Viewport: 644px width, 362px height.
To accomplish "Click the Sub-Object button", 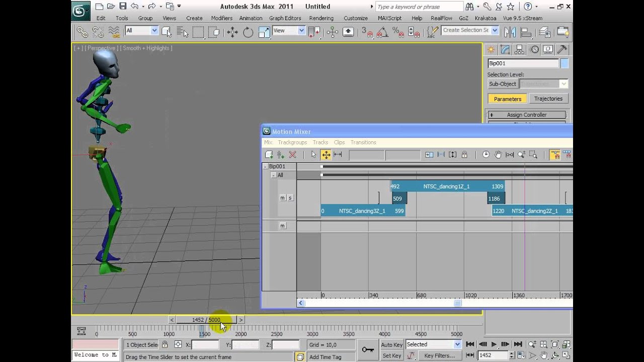I will click(x=503, y=84).
